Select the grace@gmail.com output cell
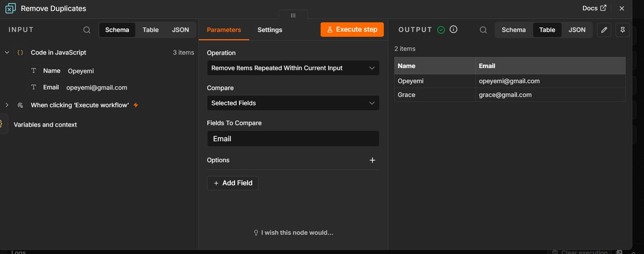The height and width of the screenshot is (254, 644). click(x=551, y=95)
